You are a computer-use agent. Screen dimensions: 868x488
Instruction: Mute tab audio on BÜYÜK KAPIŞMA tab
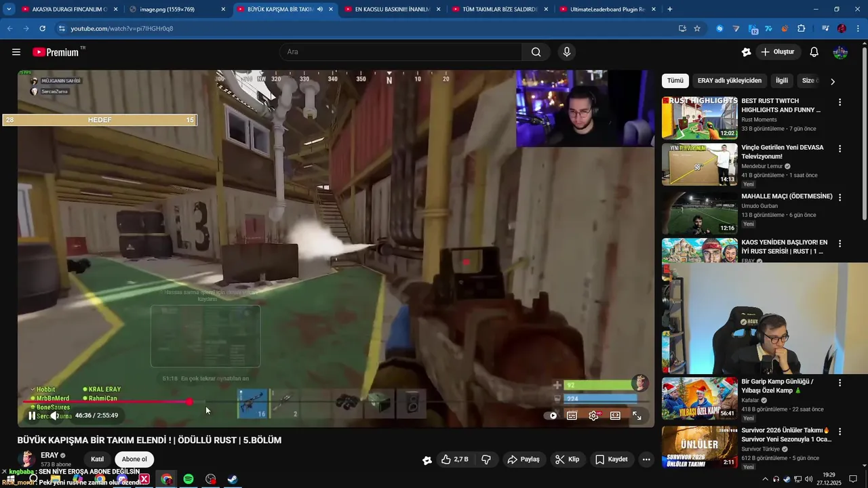click(319, 9)
